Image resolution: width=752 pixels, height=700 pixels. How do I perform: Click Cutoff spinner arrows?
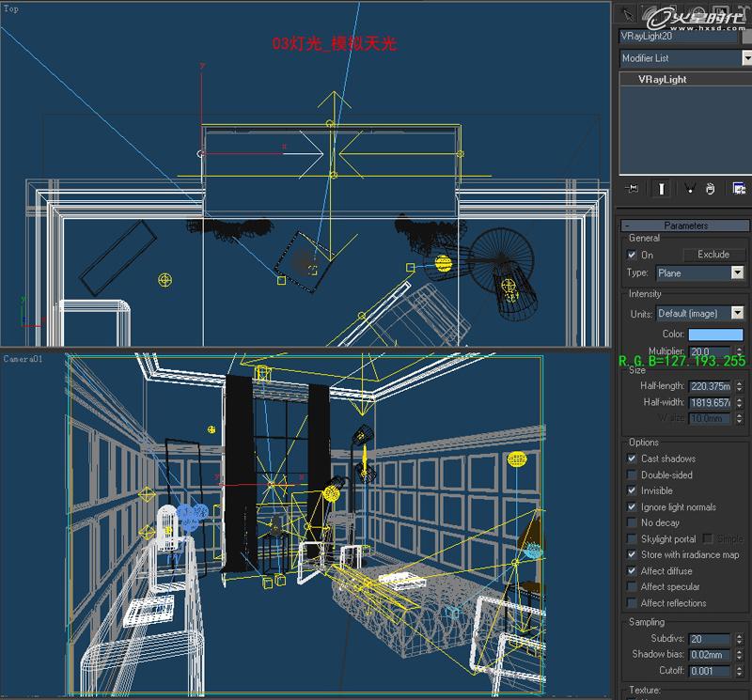(x=739, y=671)
